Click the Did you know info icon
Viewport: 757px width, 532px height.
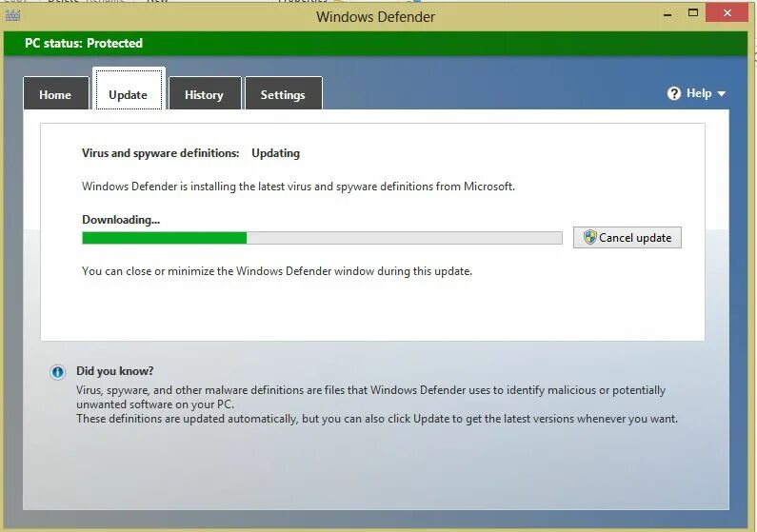pyautogui.click(x=58, y=372)
